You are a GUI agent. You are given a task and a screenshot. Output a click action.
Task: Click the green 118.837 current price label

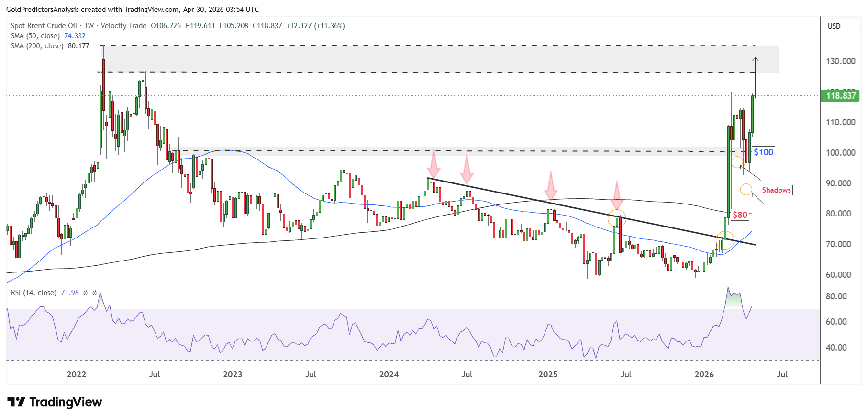[841, 96]
